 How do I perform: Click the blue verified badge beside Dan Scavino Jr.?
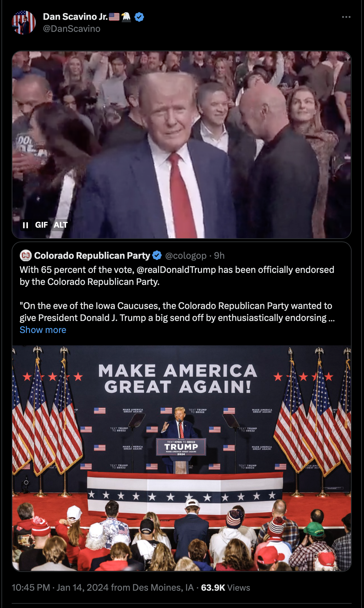(x=139, y=17)
